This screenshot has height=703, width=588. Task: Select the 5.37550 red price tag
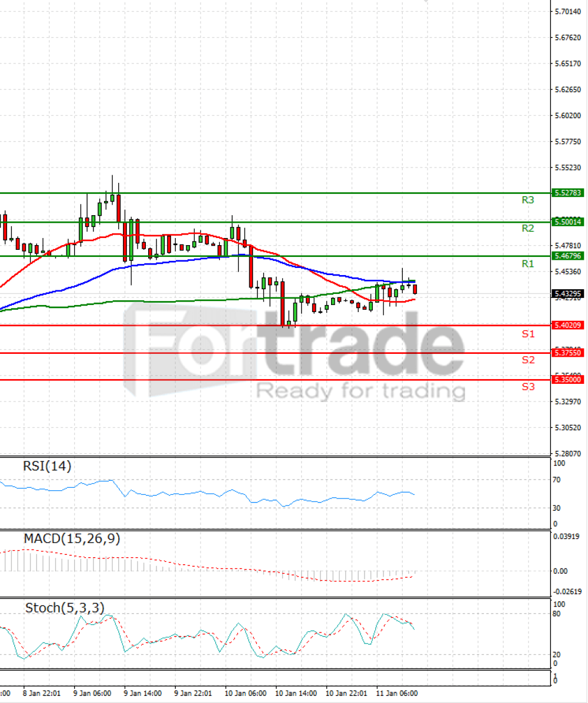tap(567, 353)
